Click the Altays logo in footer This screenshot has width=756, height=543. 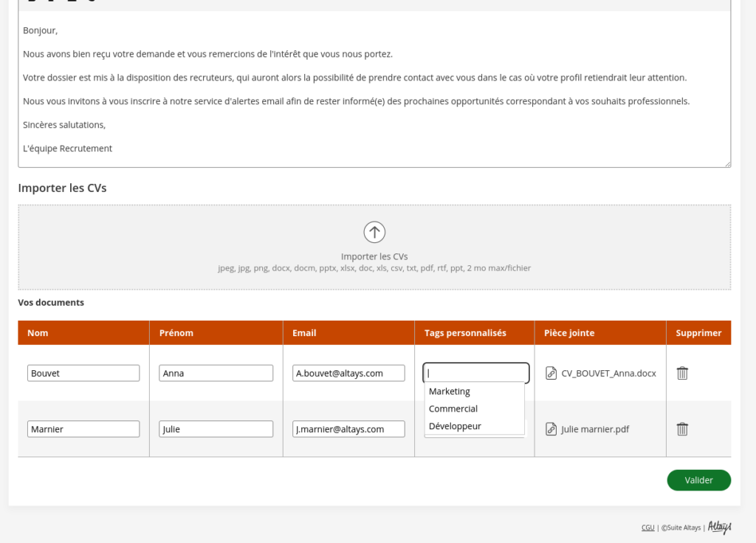point(719,527)
